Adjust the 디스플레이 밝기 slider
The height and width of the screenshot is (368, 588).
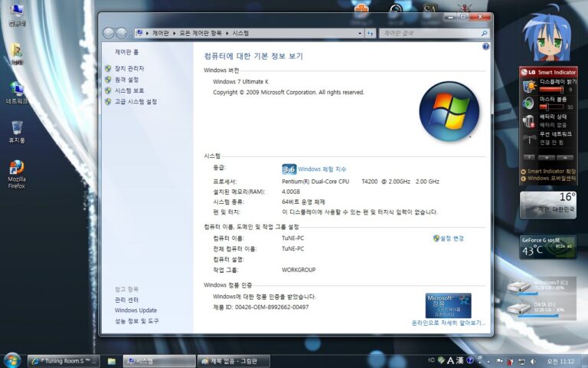tap(551, 90)
